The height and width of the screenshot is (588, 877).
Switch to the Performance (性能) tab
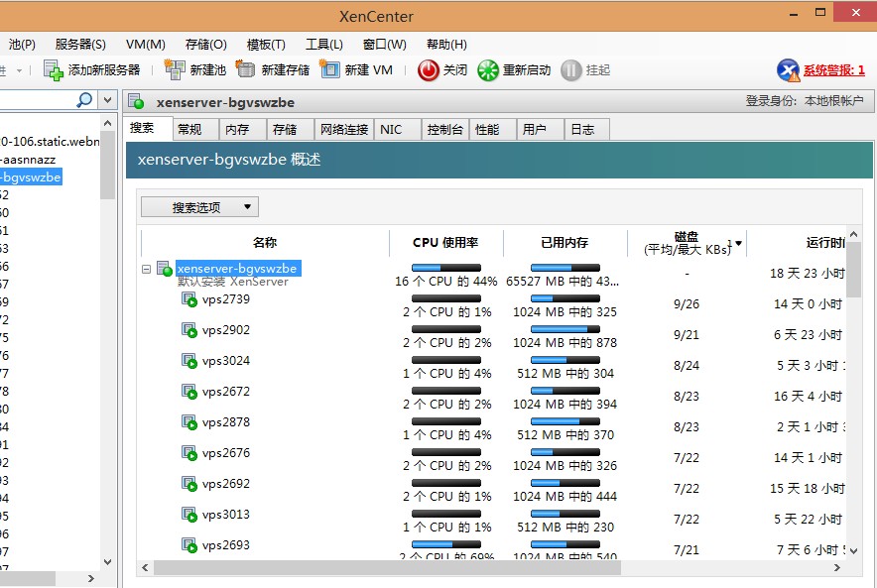coord(493,130)
